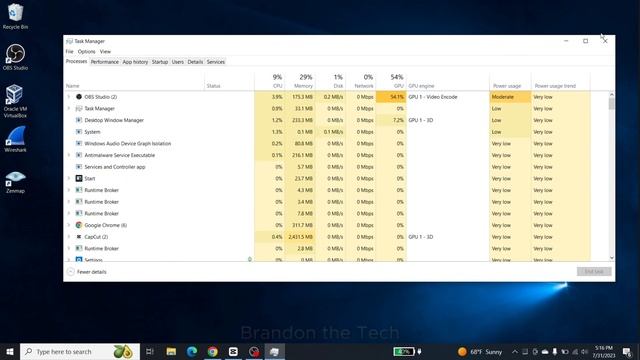Screen dimensions: 640x360
Task: Expand the OBS Studio (2) process group
Action: (69, 97)
